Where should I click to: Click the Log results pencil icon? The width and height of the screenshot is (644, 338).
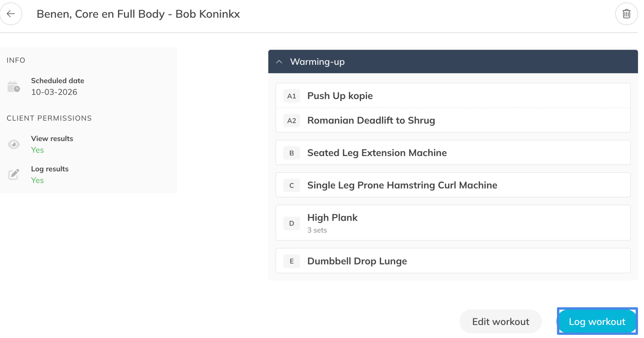14,174
